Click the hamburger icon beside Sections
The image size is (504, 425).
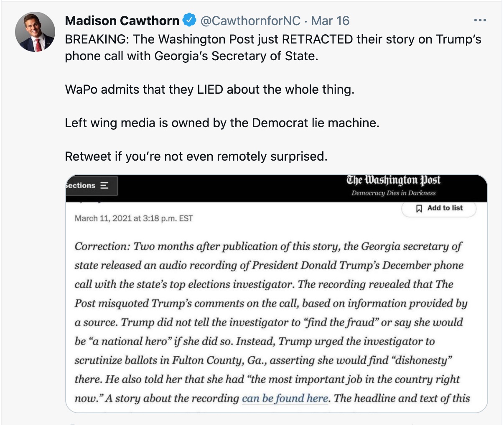(x=104, y=185)
